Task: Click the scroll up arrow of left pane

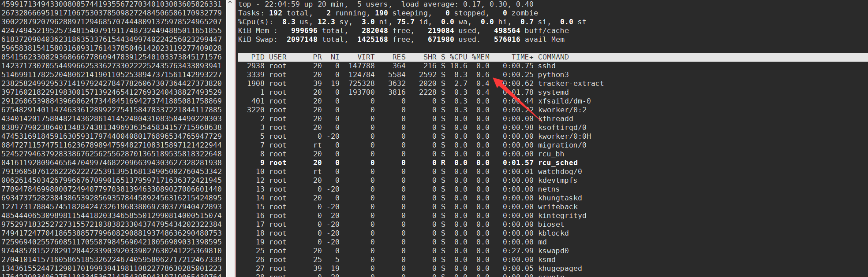Action: (x=230, y=3)
